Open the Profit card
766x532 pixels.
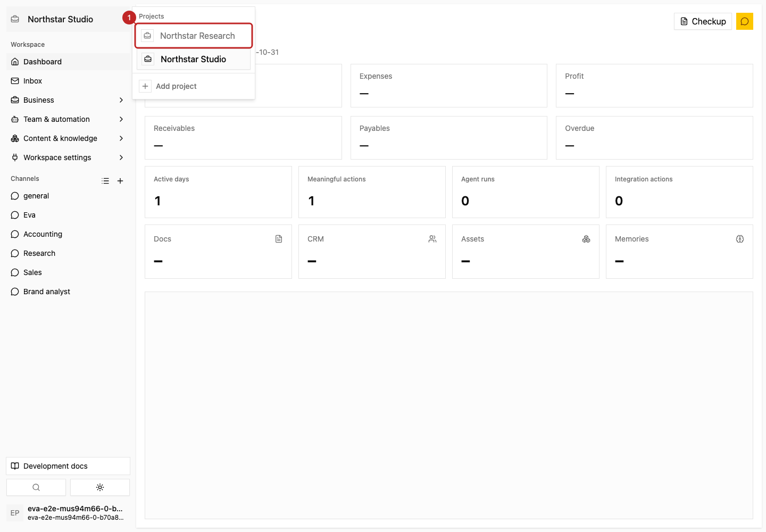tap(654, 86)
